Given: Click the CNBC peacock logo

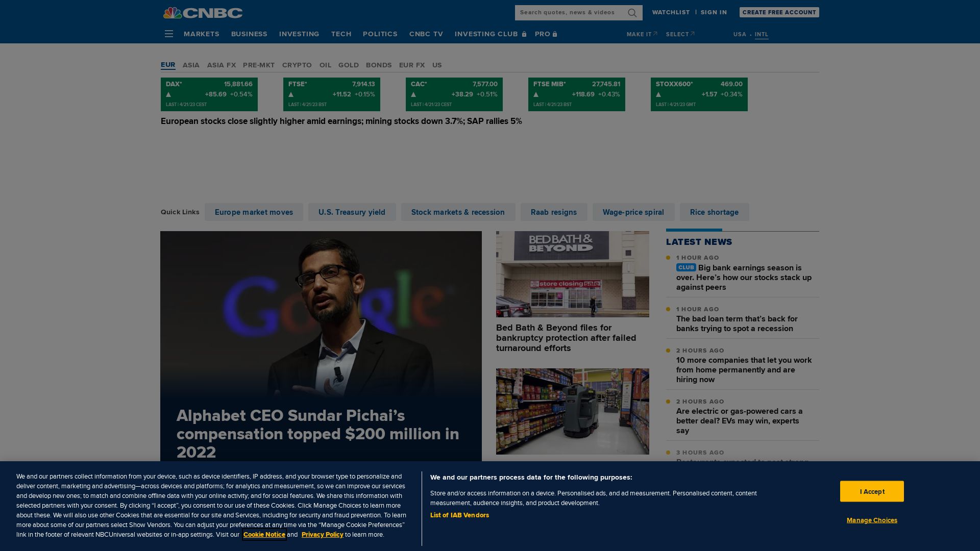Looking at the screenshot, I should pyautogui.click(x=203, y=13).
